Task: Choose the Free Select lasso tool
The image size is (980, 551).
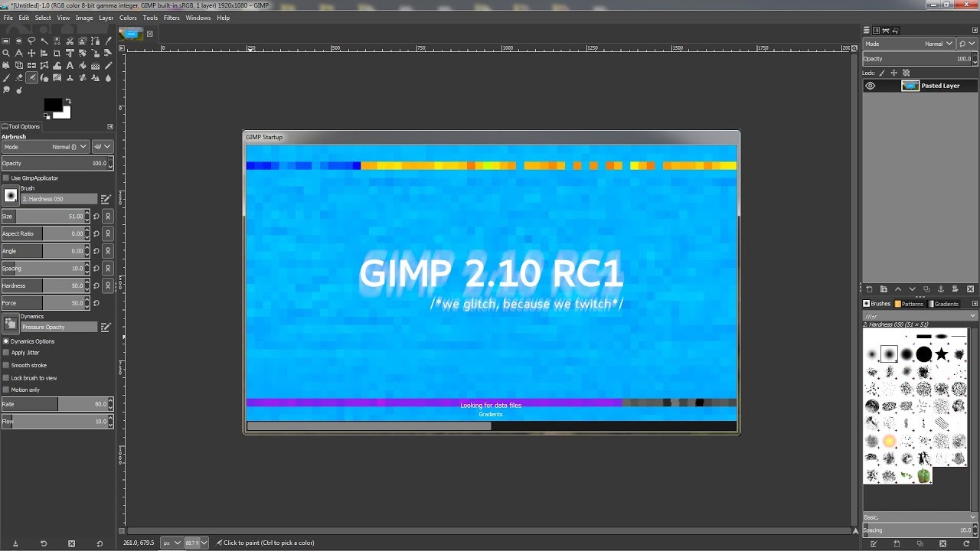Action: tap(31, 41)
